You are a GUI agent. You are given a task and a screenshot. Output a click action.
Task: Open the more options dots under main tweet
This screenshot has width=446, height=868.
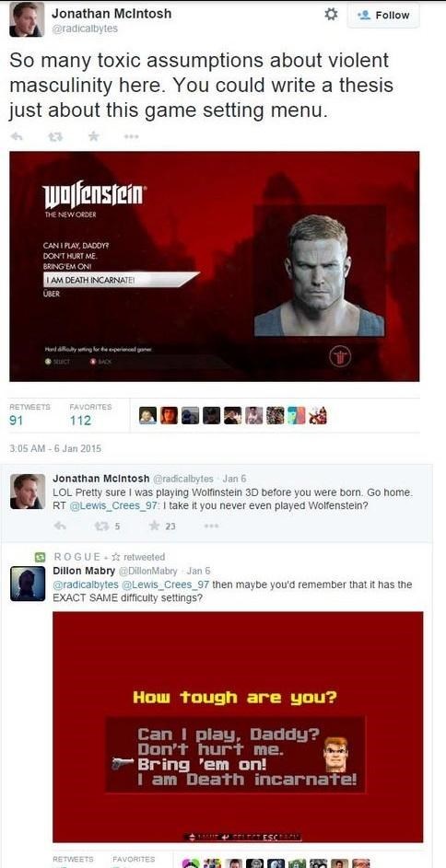click(x=131, y=136)
